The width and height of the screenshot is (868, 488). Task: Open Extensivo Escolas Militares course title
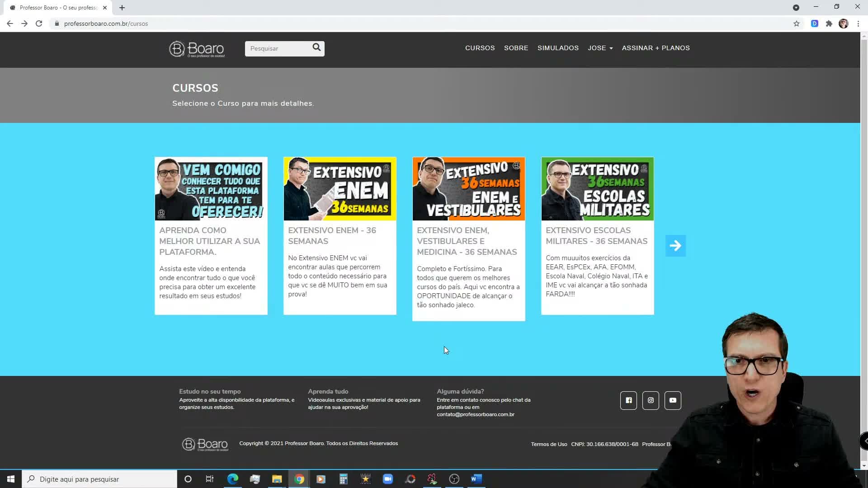click(596, 236)
